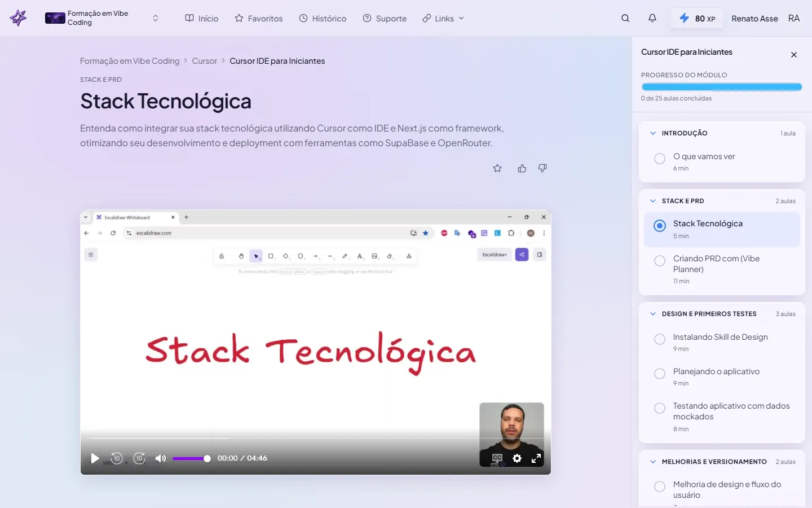The width and height of the screenshot is (812, 508).
Task: Click Cursor breadcrumb link
Action: click(x=204, y=61)
